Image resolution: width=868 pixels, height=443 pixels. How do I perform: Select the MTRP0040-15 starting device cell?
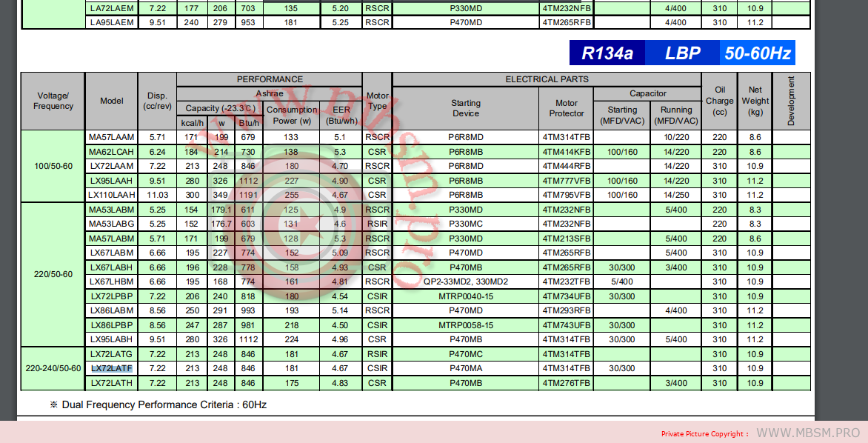click(466, 296)
